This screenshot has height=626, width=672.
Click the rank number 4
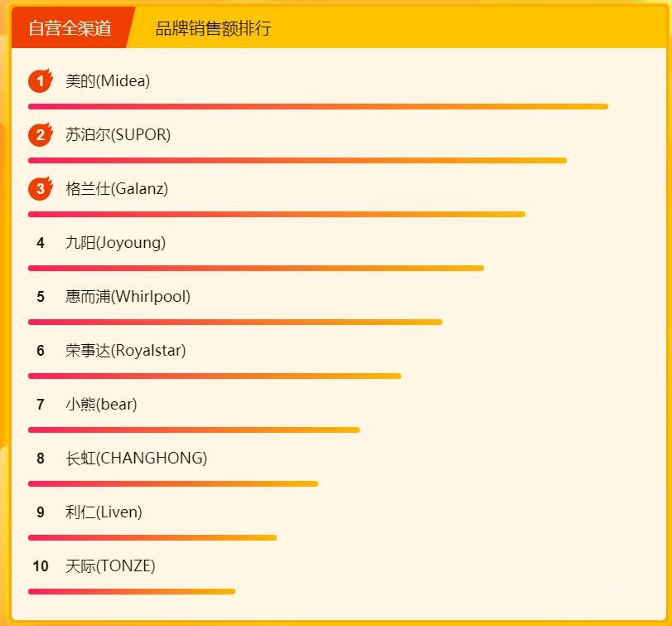pos(41,243)
